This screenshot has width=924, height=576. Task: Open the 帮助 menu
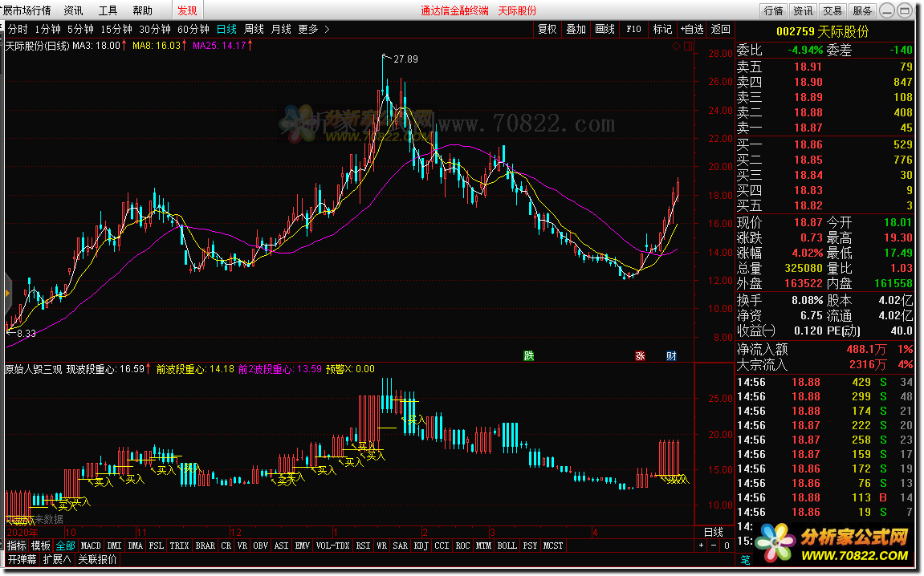(142, 10)
